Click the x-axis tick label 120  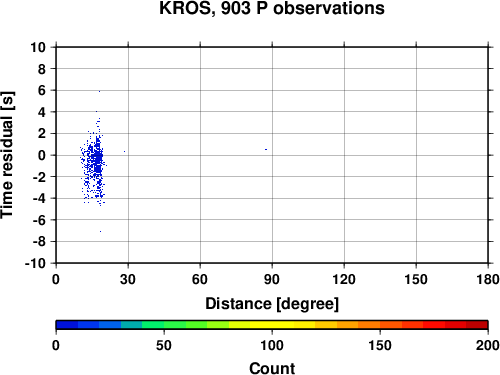[x=344, y=279]
